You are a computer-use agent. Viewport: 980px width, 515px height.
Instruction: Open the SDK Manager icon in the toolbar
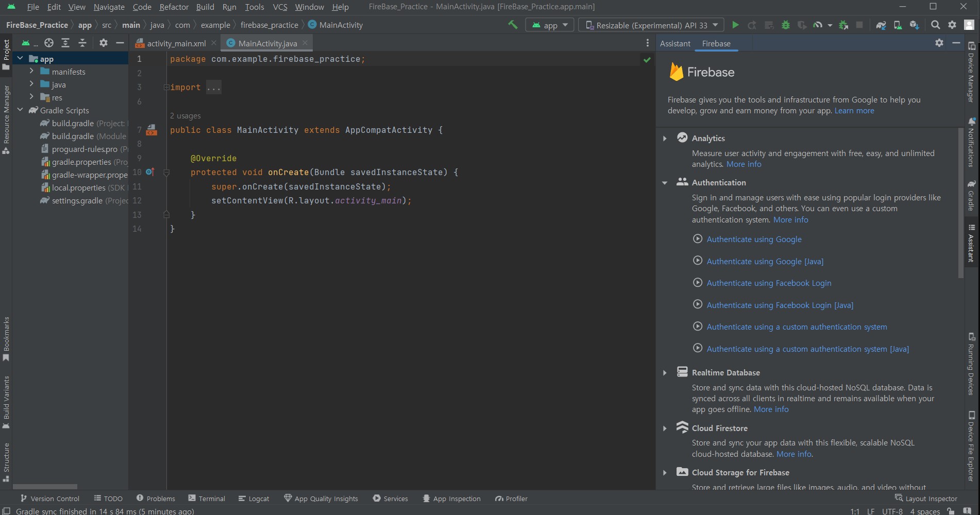point(914,25)
